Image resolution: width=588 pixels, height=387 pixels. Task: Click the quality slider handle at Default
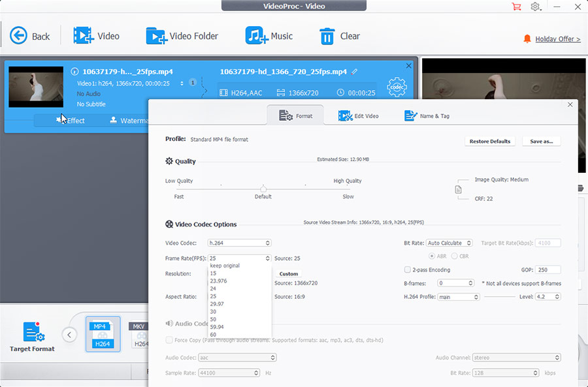tap(263, 189)
